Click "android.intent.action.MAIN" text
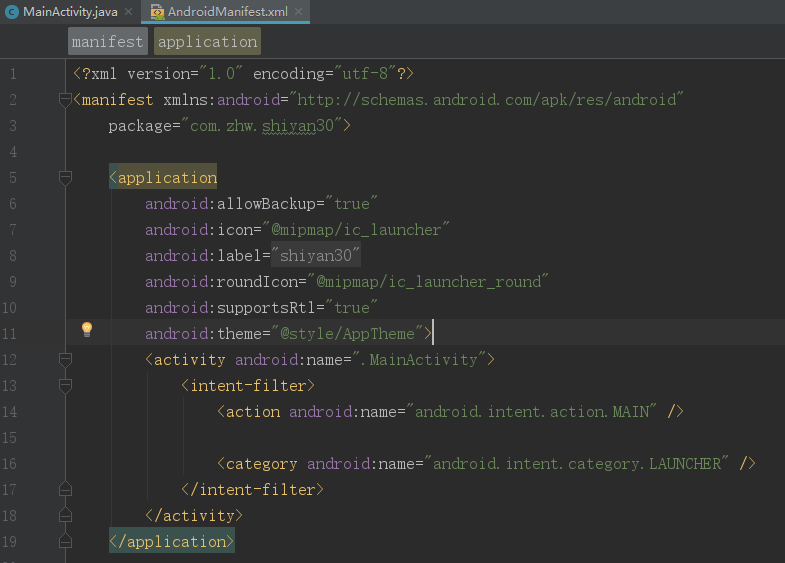 tap(532, 412)
